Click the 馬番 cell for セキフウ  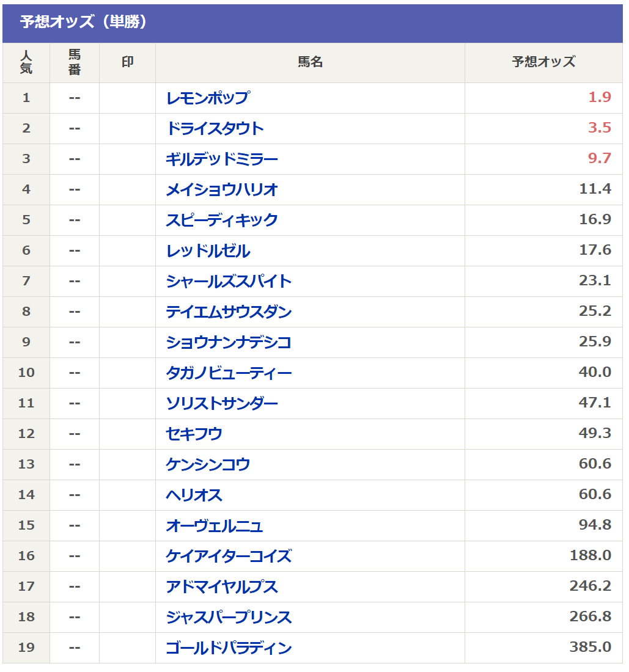pos(75,434)
